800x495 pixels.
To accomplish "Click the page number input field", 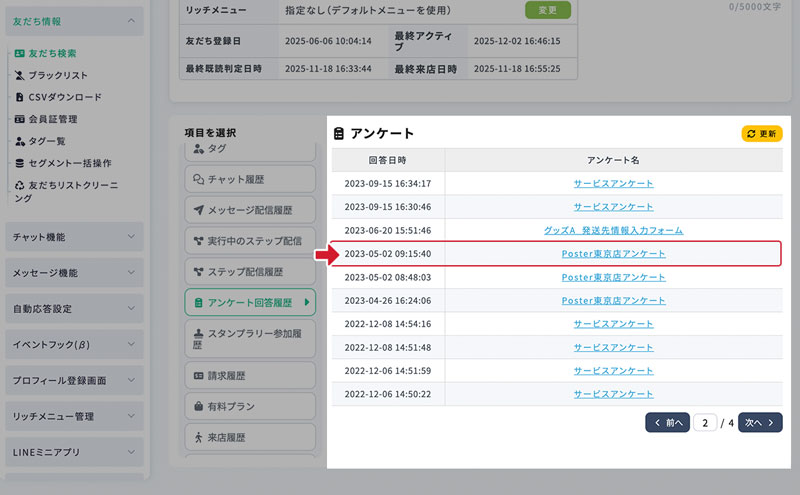I will pyautogui.click(x=705, y=422).
